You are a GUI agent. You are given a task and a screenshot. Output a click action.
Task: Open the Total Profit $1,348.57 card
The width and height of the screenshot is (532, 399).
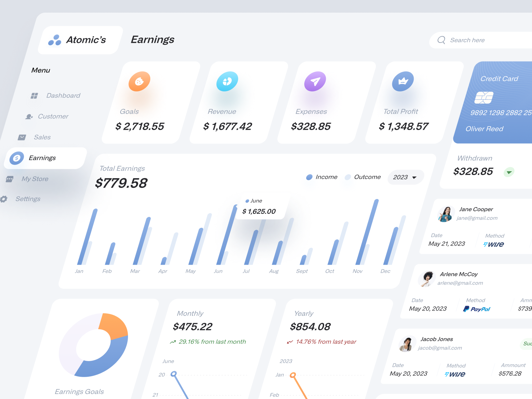(x=415, y=102)
